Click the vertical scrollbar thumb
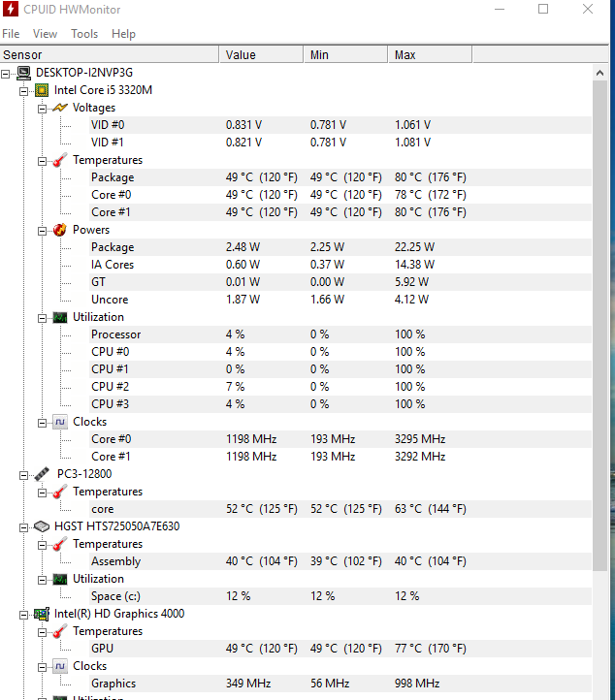This screenshot has height=700, width=615. coord(599,326)
